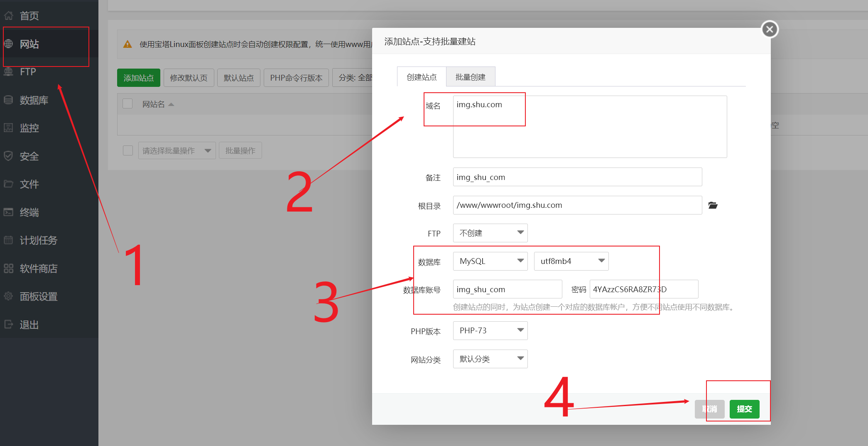The width and height of the screenshot is (868, 446).
Task: Click the grid icon beside 软件商店
Action: point(9,268)
